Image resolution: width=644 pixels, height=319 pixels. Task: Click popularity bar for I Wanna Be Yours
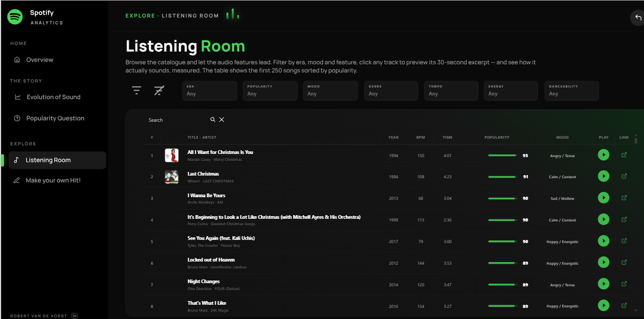(x=502, y=198)
